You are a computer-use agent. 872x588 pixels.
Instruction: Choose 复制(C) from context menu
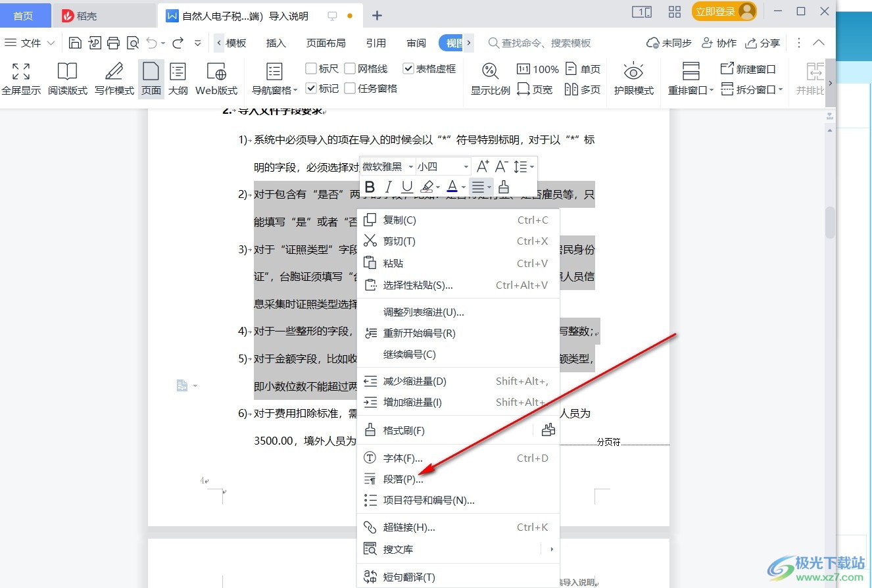point(458,220)
